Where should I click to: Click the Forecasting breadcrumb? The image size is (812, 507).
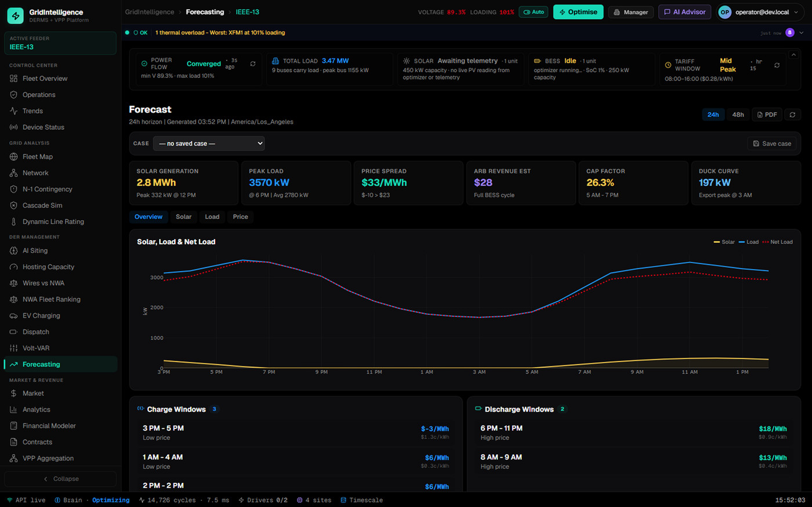pos(205,12)
